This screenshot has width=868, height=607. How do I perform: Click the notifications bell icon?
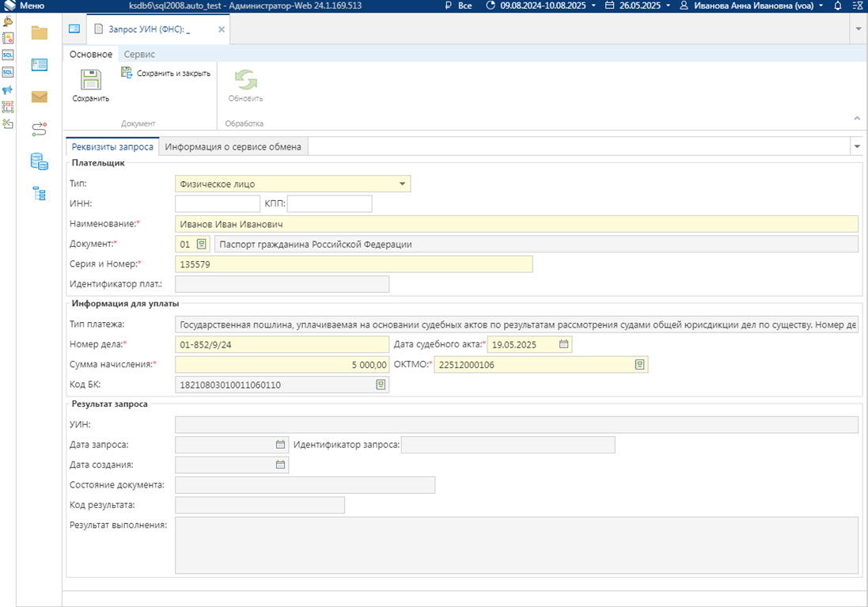coord(838,6)
